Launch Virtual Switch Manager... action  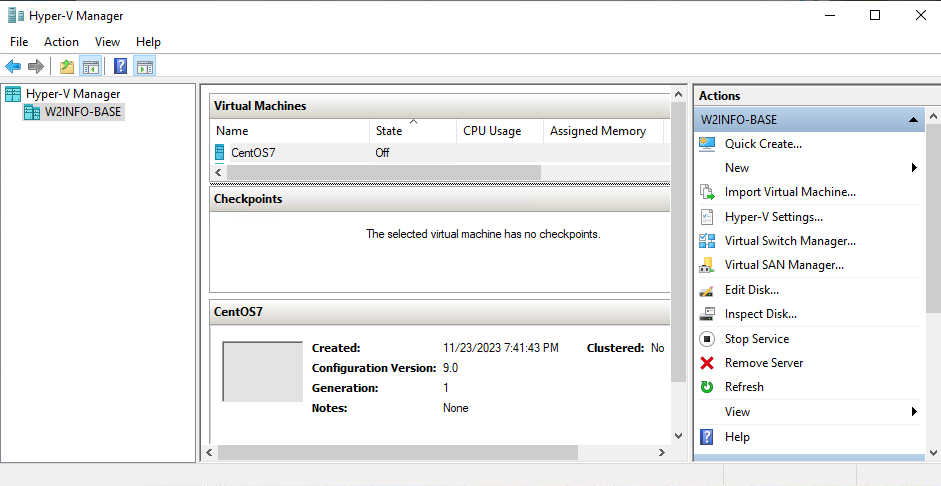tap(790, 241)
